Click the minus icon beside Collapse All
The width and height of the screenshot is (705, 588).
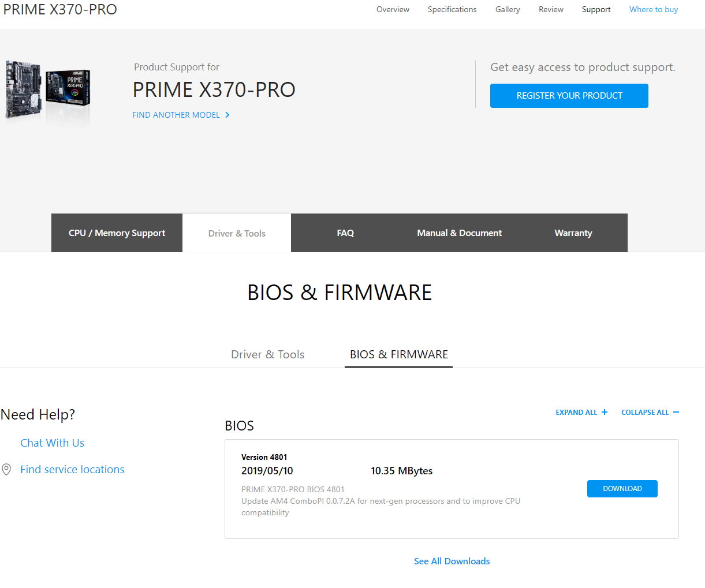click(676, 412)
